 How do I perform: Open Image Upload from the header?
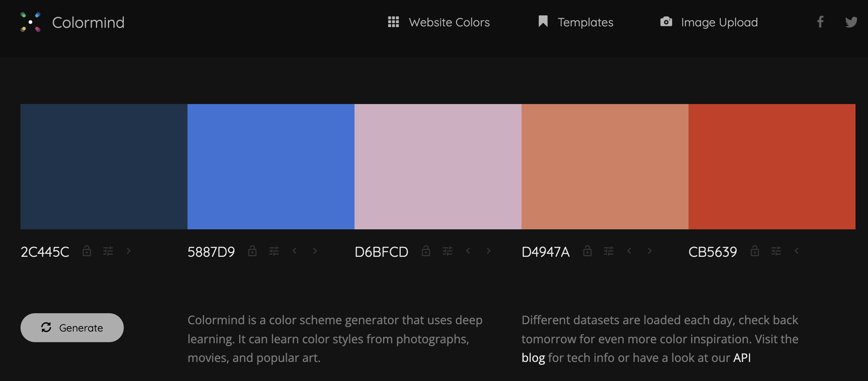[x=709, y=22]
